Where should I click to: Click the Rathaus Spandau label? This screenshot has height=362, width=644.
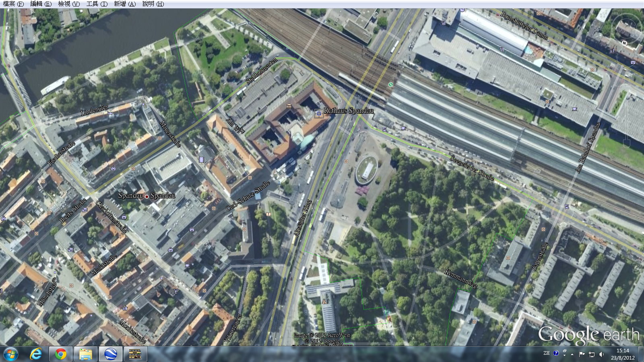click(349, 111)
